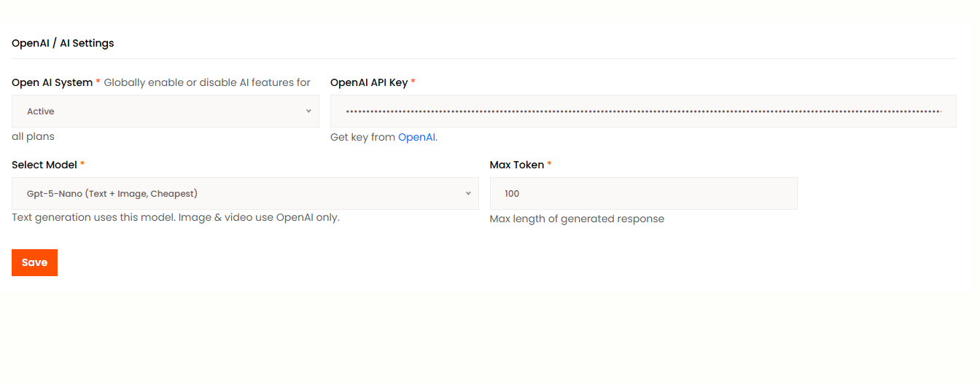Expand the Select Model dropdown
This screenshot has height=384, width=980.
pos(245,194)
